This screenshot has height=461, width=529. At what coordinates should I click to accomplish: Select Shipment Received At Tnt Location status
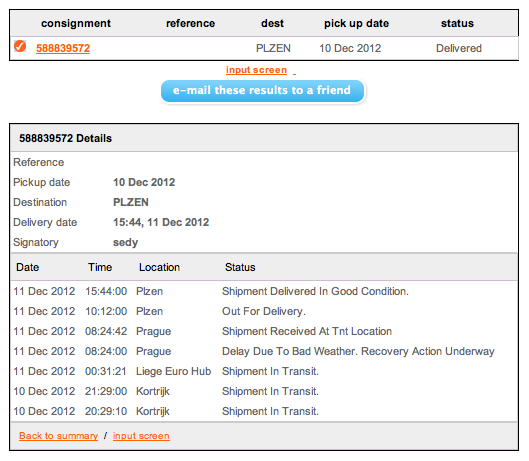pyautogui.click(x=307, y=331)
